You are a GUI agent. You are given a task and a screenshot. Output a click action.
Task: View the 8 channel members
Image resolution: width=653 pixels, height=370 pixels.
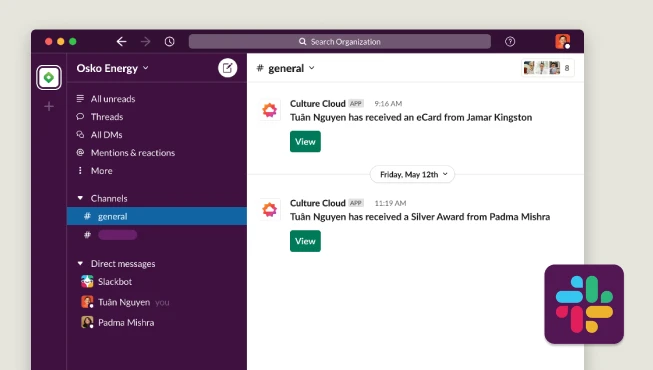coord(548,68)
